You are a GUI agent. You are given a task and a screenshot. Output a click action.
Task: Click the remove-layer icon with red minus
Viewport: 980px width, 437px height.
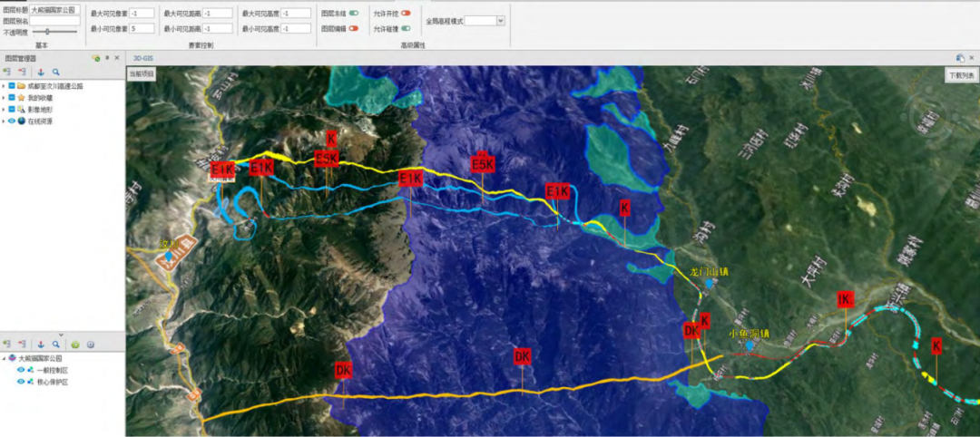(x=21, y=72)
